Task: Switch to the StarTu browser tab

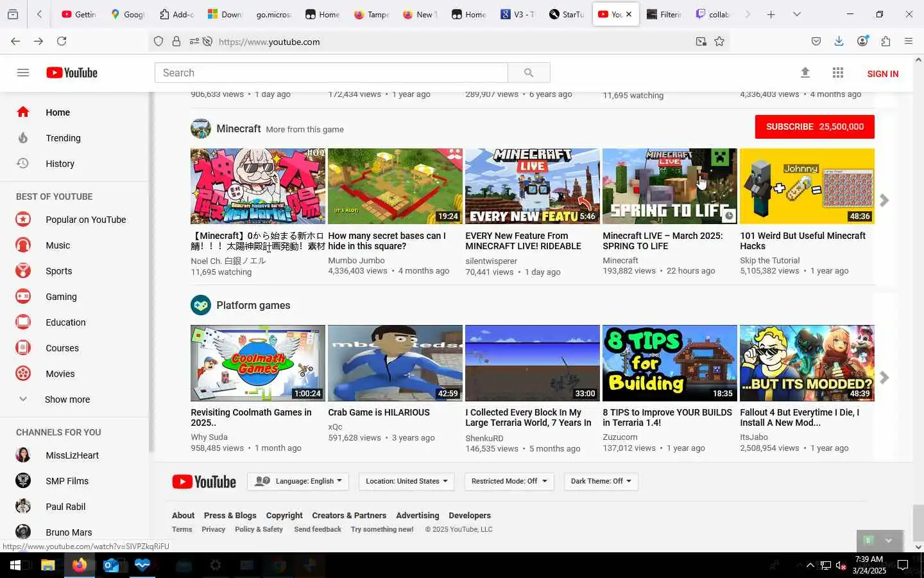Action: tap(567, 14)
